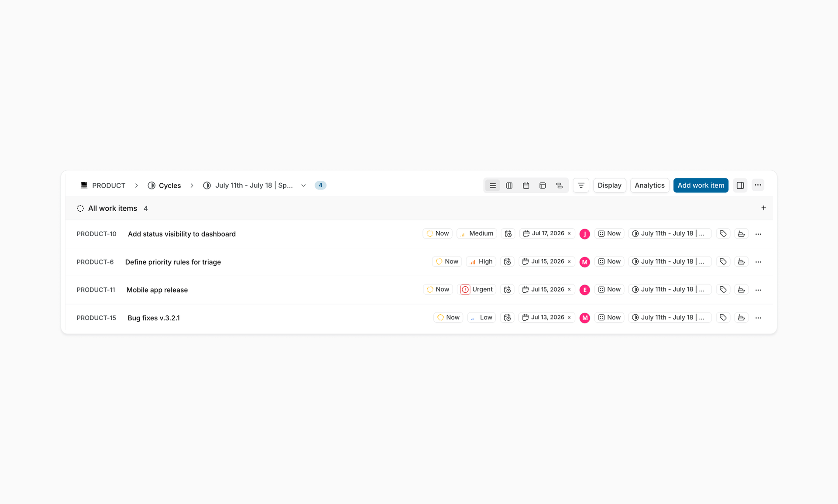The height and width of the screenshot is (504, 838).
Task: Open estimate icon for PRODUCT-6 row
Action: [741, 262]
